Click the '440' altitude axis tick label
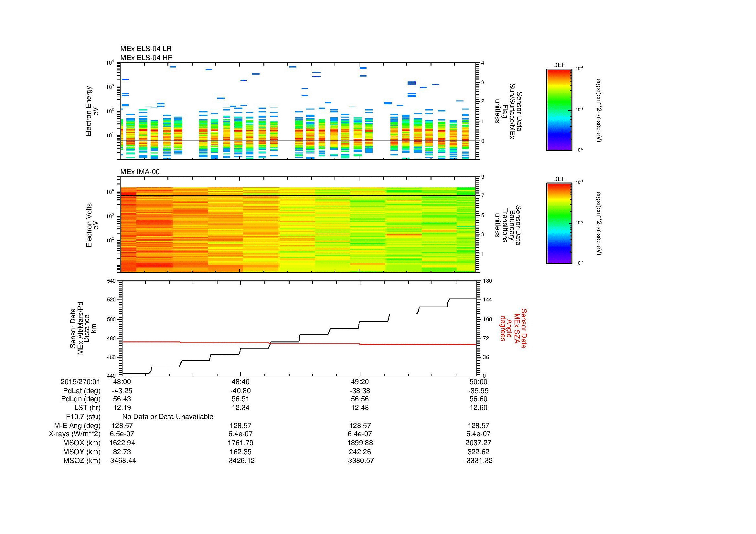Screen dimensions: 756x534 click(x=111, y=376)
